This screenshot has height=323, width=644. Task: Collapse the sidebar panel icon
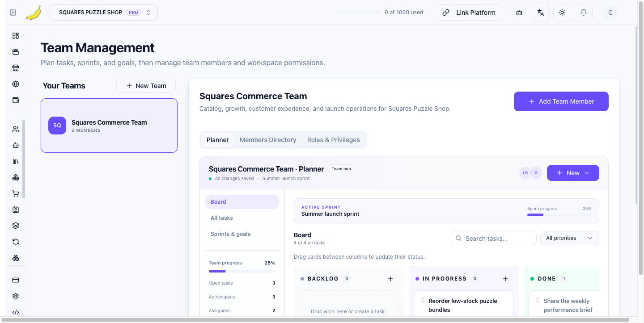coord(13,13)
